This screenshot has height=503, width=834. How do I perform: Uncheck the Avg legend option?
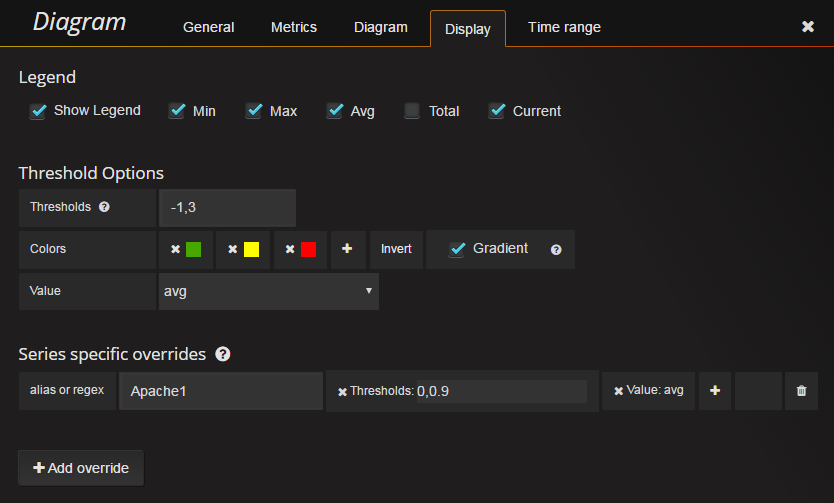(x=335, y=111)
